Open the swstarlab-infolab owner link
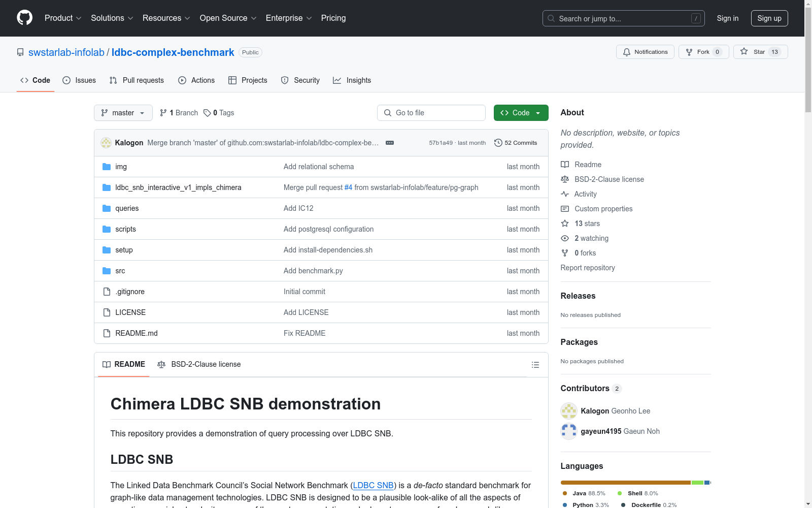The height and width of the screenshot is (508, 812). pos(66,52)
